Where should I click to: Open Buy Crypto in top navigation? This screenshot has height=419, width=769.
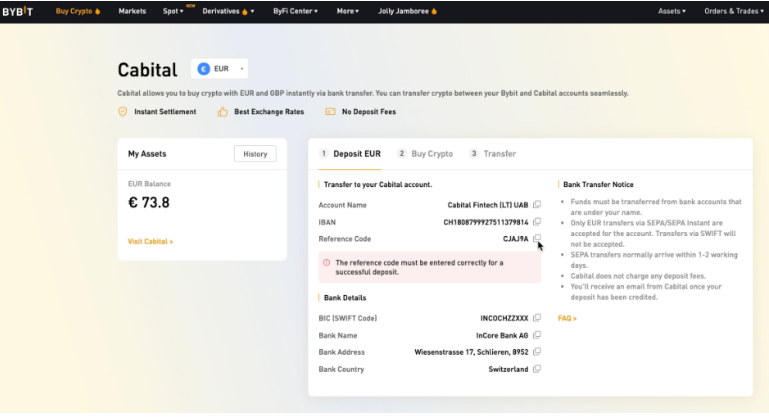77,11
